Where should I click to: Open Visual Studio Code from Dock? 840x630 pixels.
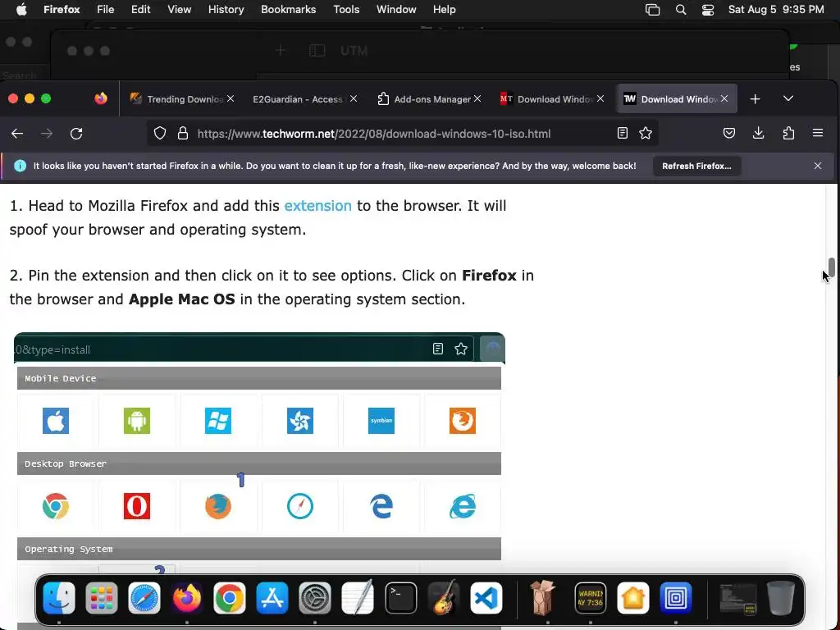[x=486, y=598]
